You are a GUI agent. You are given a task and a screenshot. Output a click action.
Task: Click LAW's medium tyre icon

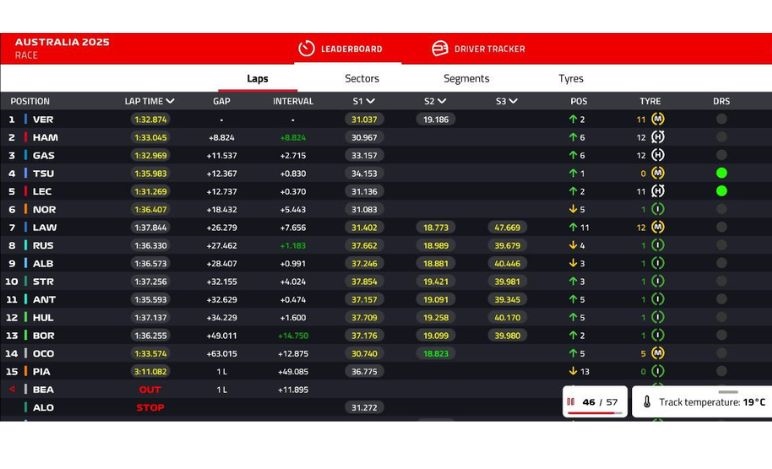click(658, 227)
